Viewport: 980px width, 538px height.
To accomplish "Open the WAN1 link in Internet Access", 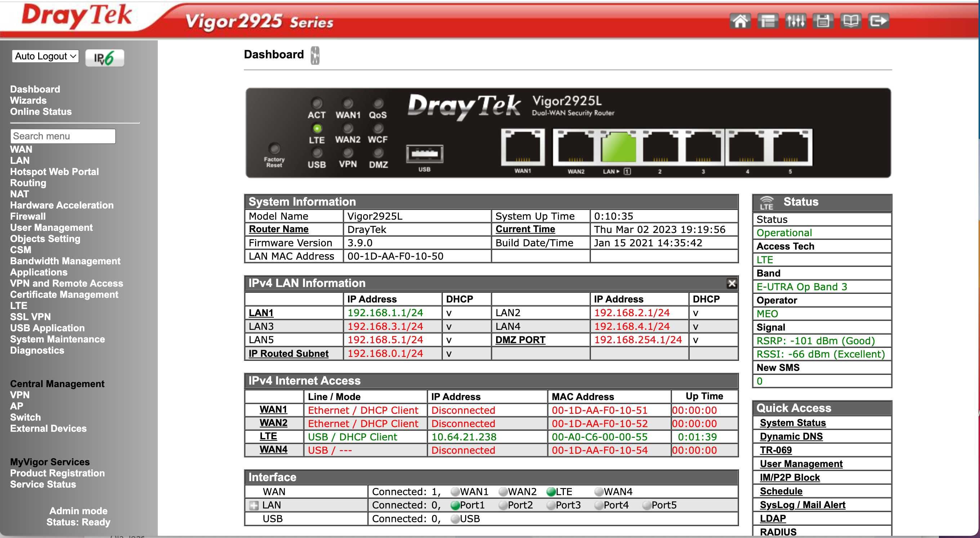I will click(273, 409).
